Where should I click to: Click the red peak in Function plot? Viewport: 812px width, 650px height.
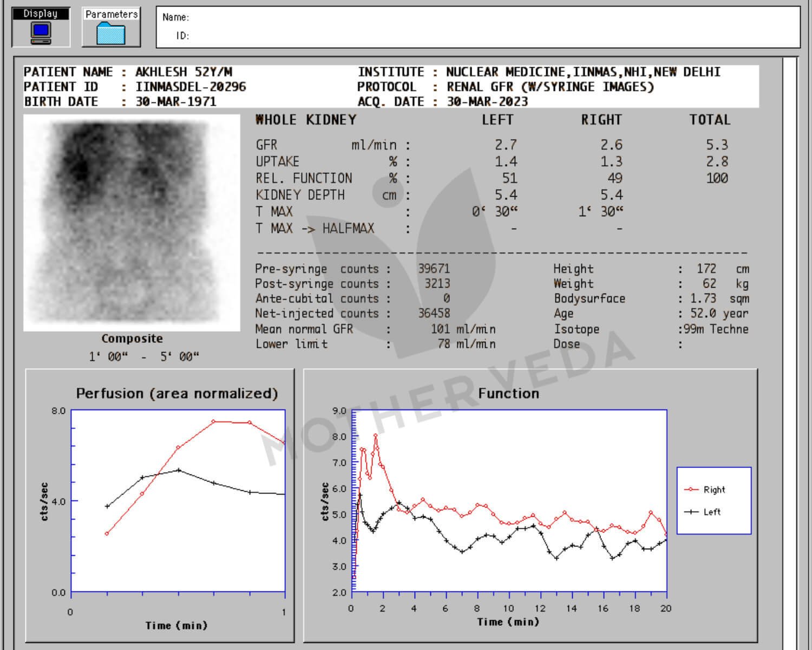[x=375, y=435]
